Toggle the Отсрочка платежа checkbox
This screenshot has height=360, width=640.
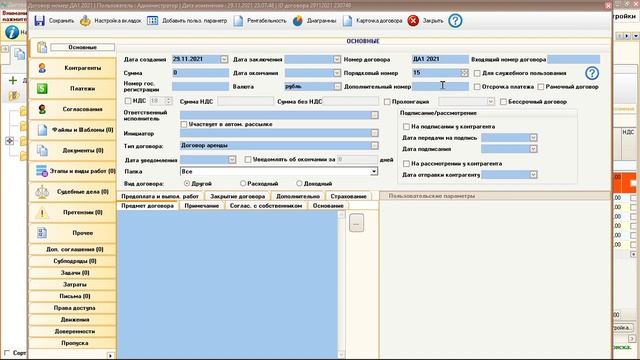(477, 87)
